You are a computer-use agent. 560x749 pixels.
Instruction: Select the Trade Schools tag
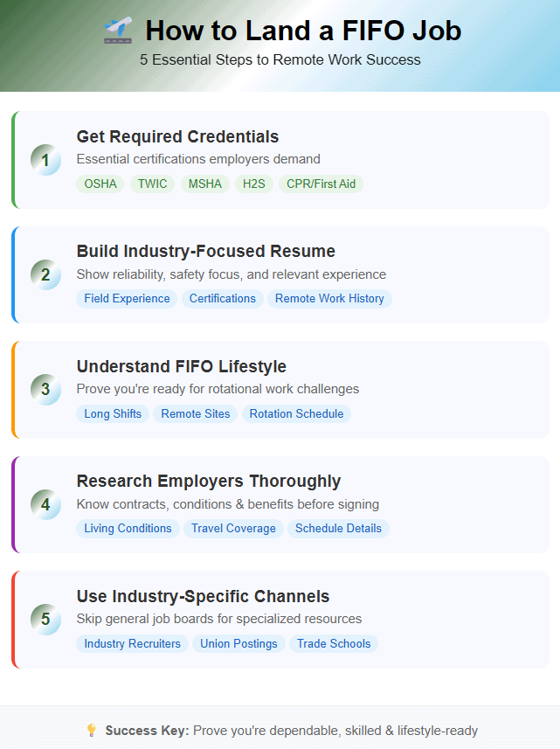[x=334, y=643]
